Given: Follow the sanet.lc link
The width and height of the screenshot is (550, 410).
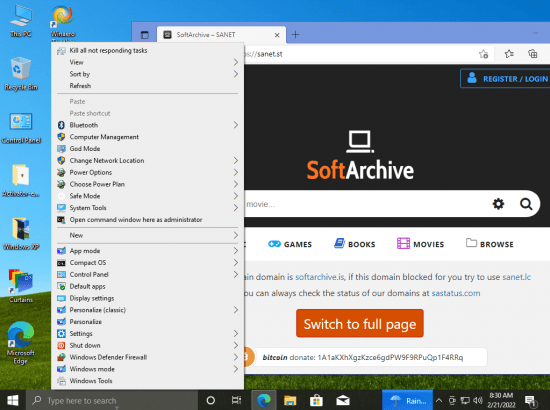Looking at the screenshot, I should (x=517, y=277).
